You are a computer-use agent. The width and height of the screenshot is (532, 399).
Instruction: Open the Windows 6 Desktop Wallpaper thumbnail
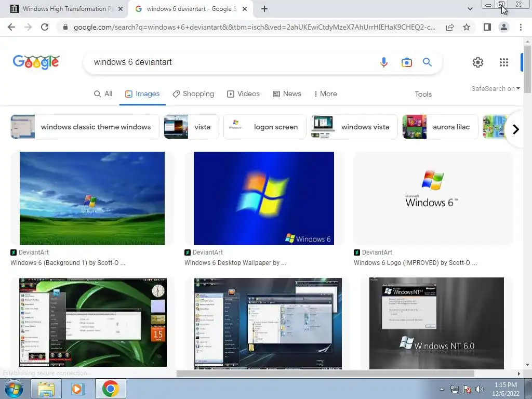263,198
